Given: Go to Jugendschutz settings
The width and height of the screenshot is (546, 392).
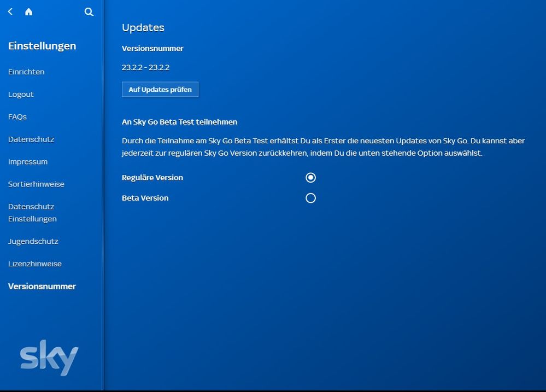Looking at the screenshot, I should (x=33, y=242).
